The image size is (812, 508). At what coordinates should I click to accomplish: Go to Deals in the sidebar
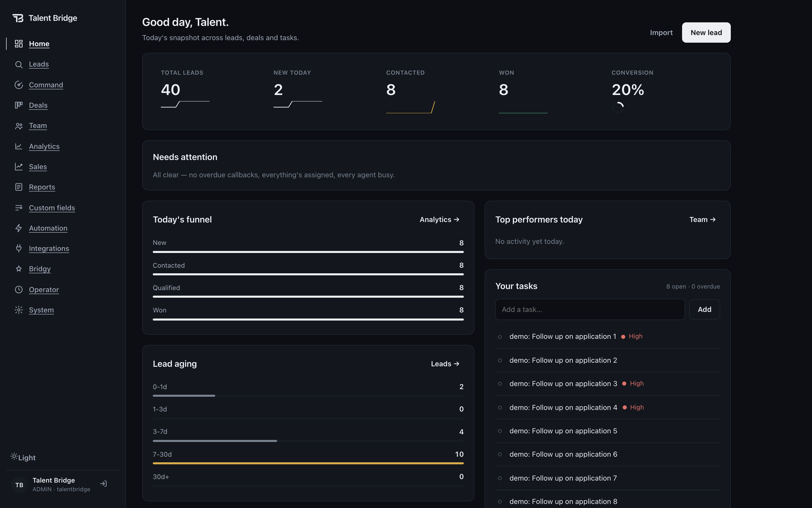pyautogui.click(x=38, y=105)
